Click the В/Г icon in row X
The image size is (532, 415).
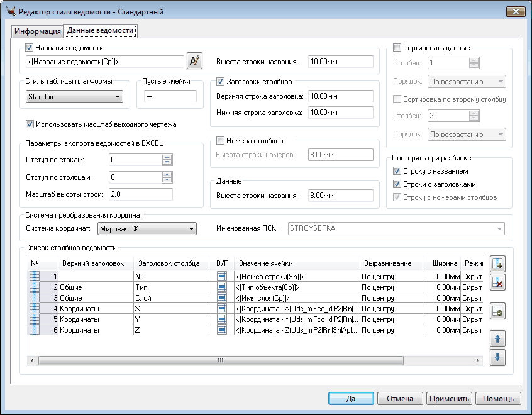coord(221,309)
